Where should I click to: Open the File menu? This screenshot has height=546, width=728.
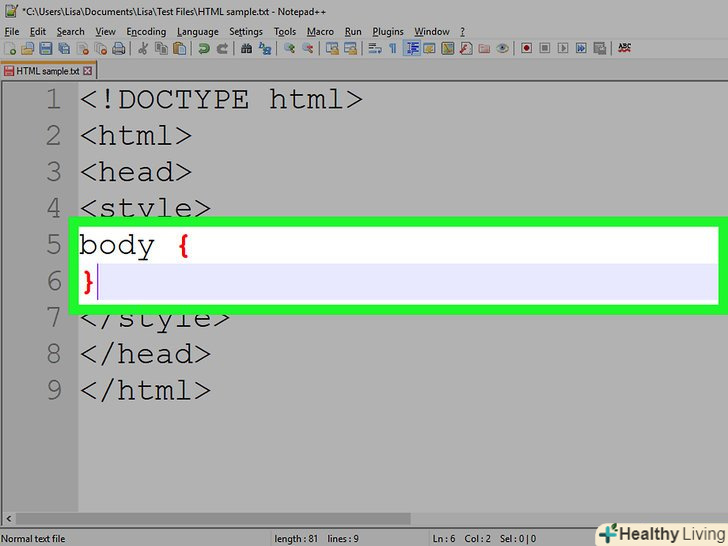[x=12, y=32]
